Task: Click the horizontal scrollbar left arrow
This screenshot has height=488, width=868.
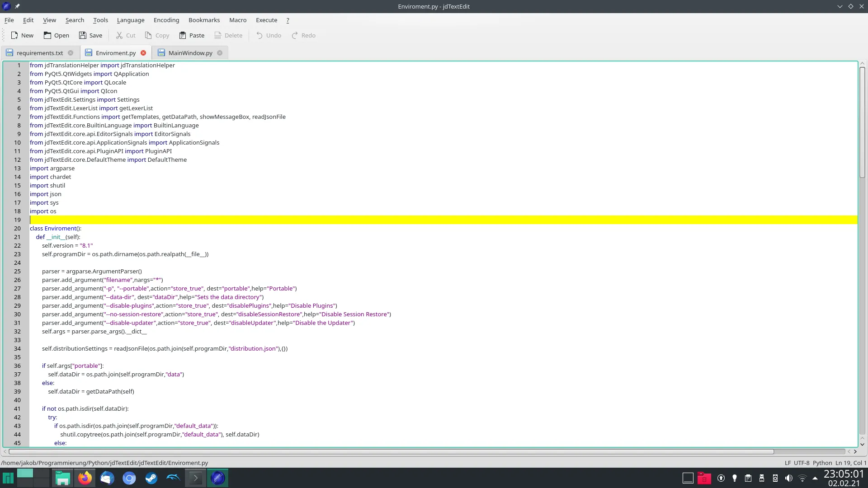Action: (5, 451)
